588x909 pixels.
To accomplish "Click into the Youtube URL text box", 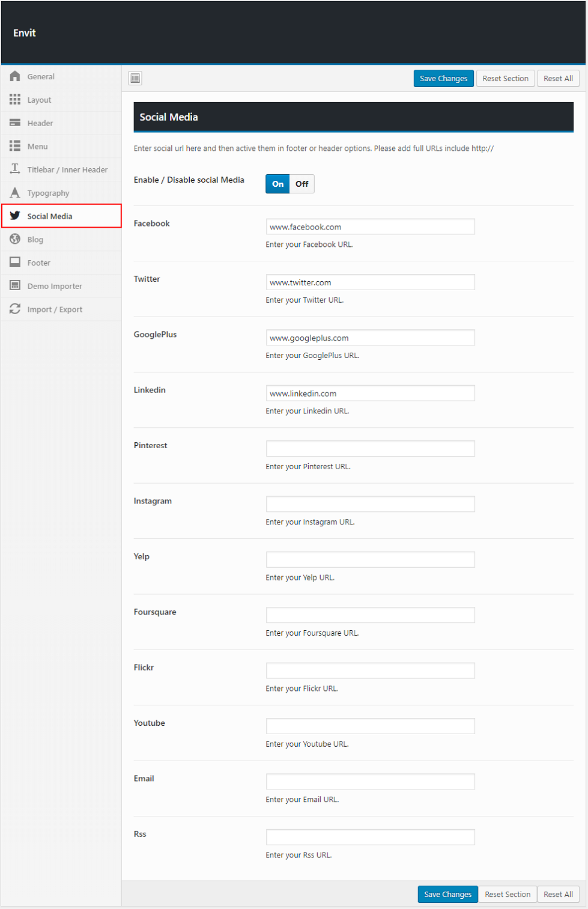I will [370, 726].
